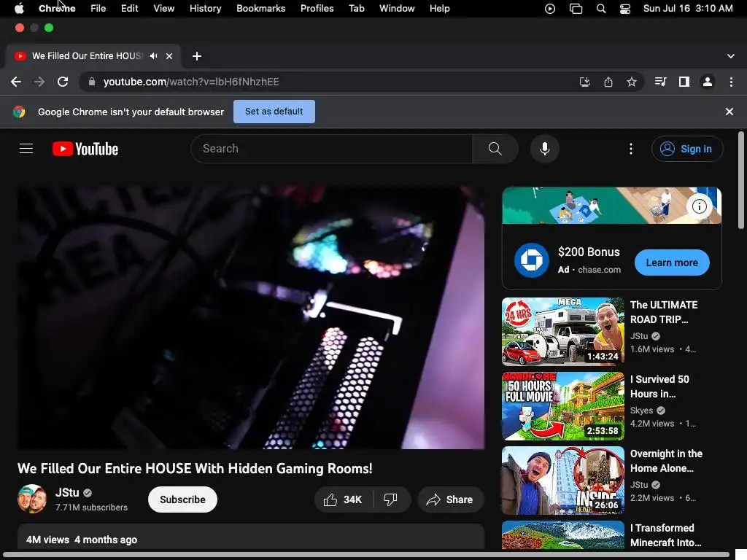The width and height of the screenshot is (747, 560).
Task: Open the History menu
Action: [205, 8]
